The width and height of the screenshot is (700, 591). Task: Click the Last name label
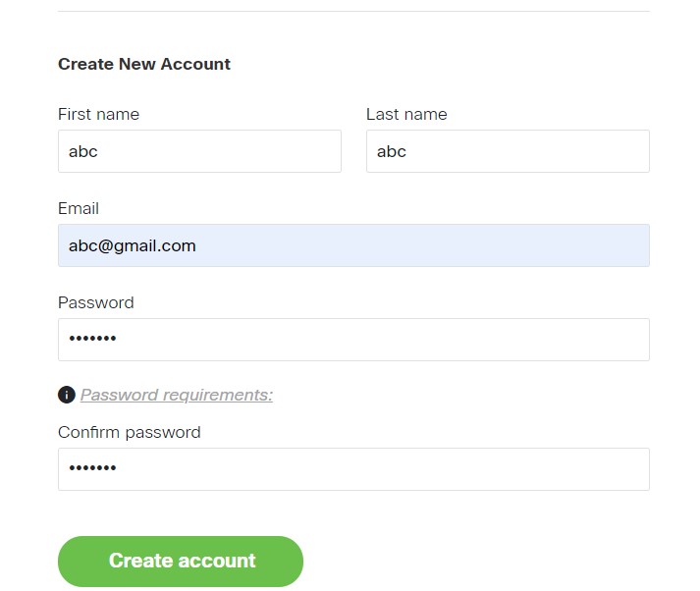pos(406,114)
